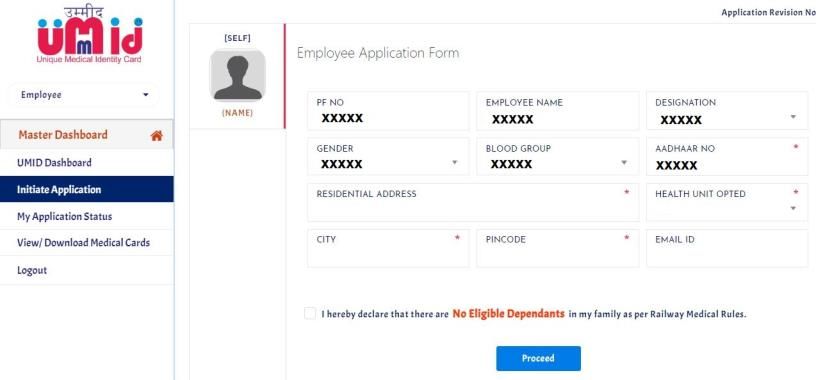Image resolution: width=816 pixels, height=380 pixels.
Task: Click the home icon beside Master Dashboard
Action: point(156,136)
